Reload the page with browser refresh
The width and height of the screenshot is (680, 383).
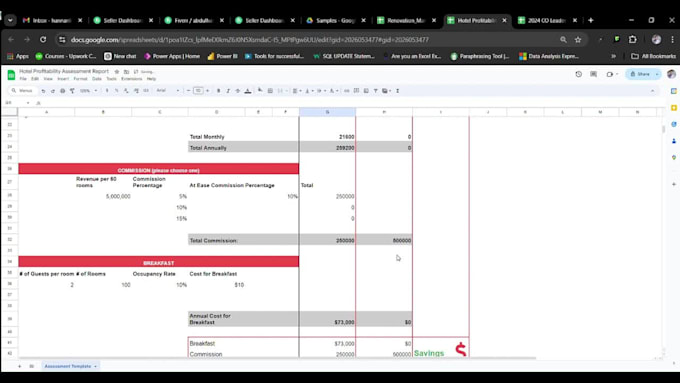point(43,39)
